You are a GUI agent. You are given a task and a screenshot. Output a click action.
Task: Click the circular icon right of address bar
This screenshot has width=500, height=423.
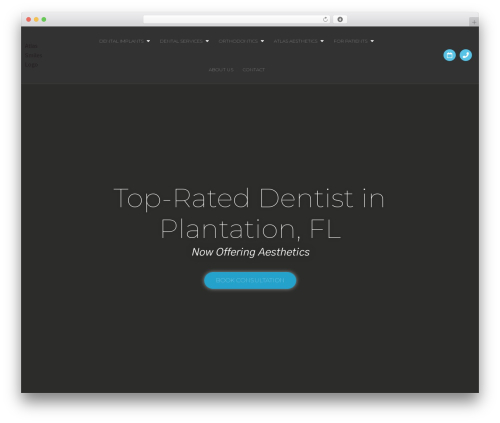coord(340,19)
